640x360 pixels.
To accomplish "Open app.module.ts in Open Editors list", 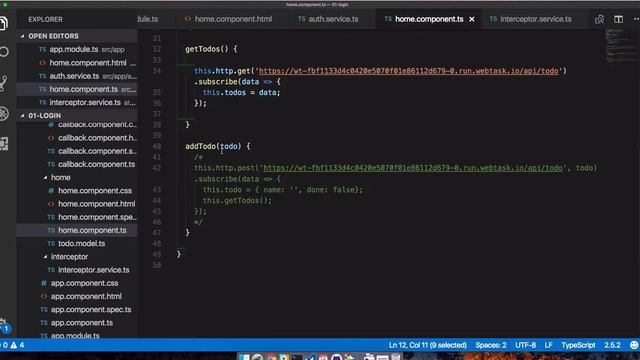I will click(77, 49).
